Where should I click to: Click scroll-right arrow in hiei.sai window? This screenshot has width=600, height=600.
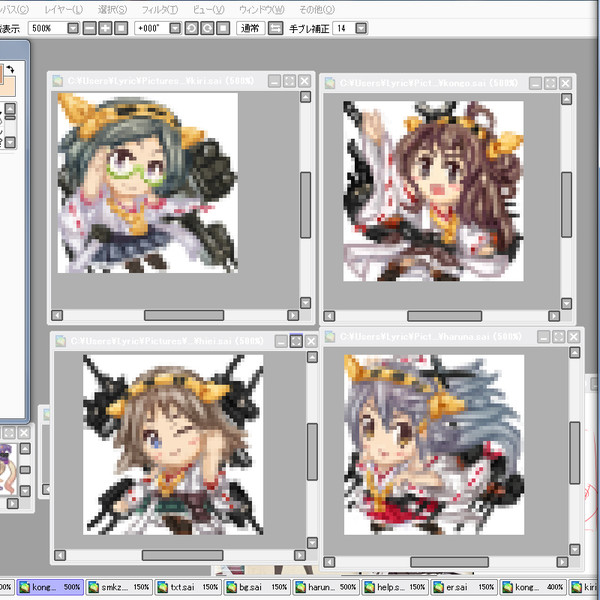(298, 555)
